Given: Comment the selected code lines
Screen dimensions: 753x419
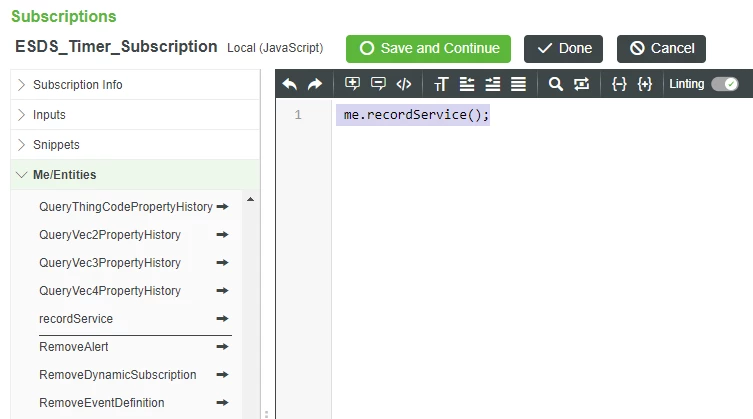Looking at the screenshot, I should coord(352,84).
